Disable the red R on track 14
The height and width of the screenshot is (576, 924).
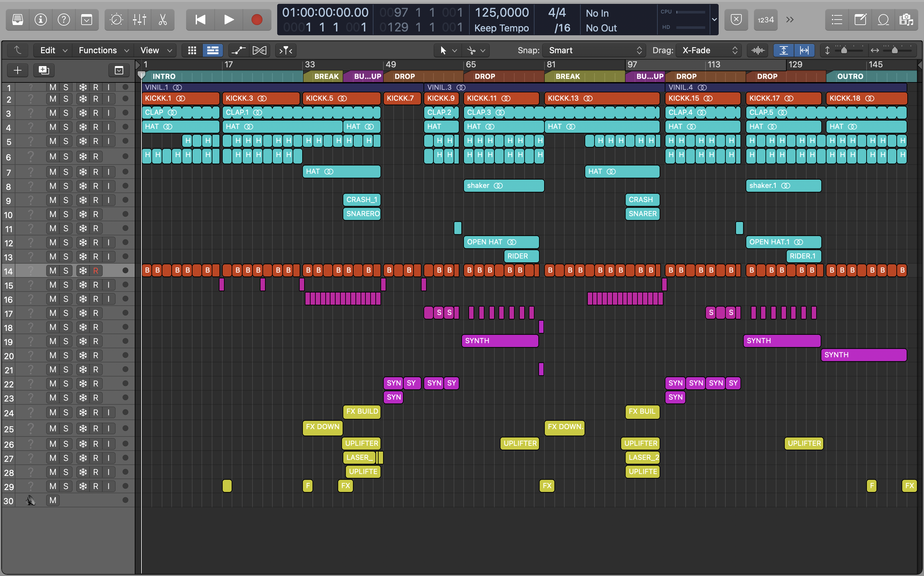pyautogui.click(x=96, y=270)
